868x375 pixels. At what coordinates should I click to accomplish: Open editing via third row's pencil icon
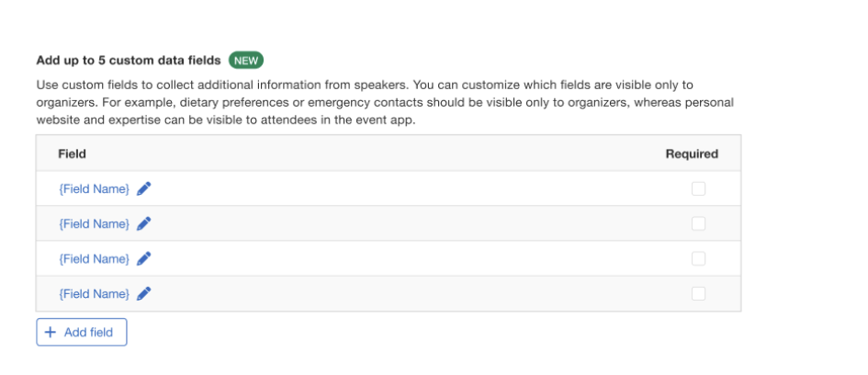pyautogui.click(x=144, y=258)
